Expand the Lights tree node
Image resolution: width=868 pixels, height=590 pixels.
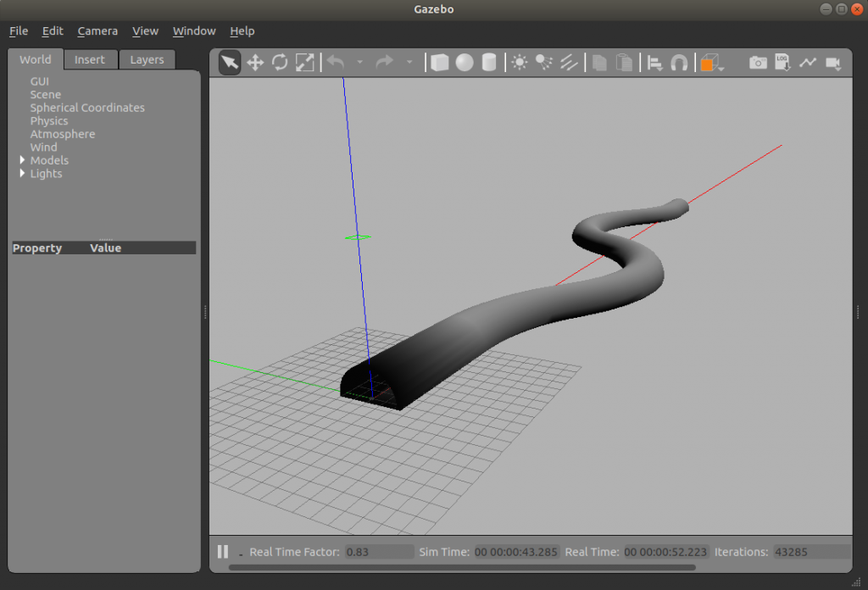click(x=22, y=173)
